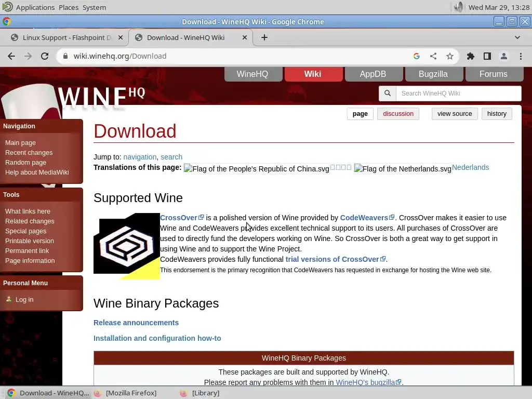This screenshot has height=399, width=532.
Task: Open the Nederlands translation
Action: point(470,167)
